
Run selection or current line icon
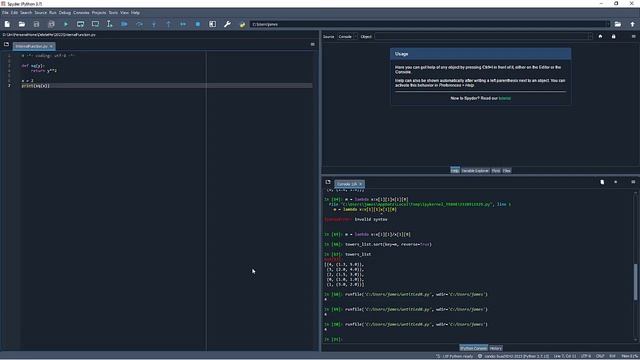109,24
